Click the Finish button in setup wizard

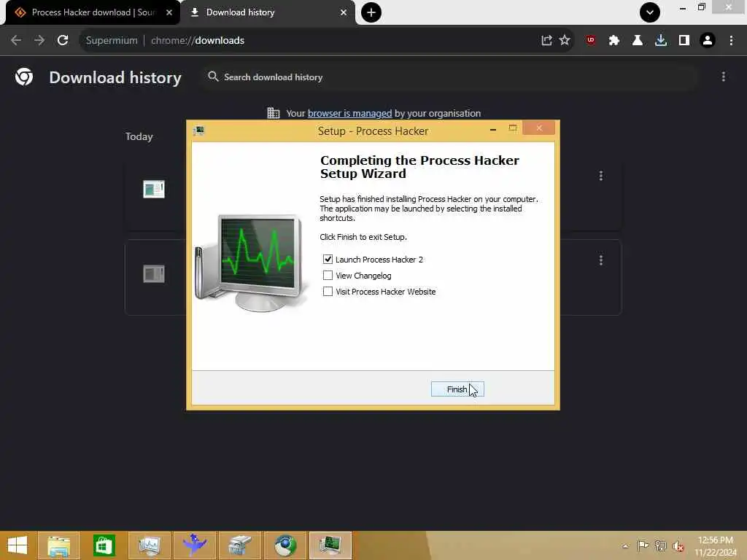click(457, 389)
